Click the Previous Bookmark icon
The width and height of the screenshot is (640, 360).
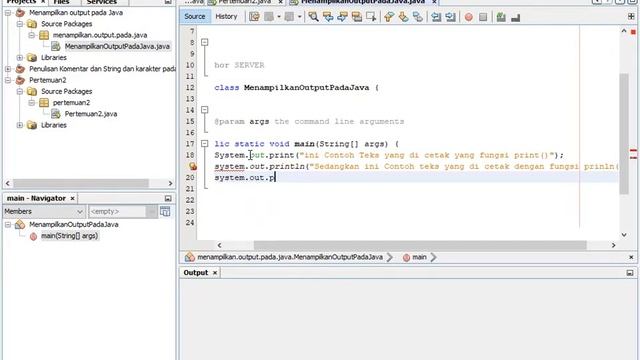tap(389, 17)
